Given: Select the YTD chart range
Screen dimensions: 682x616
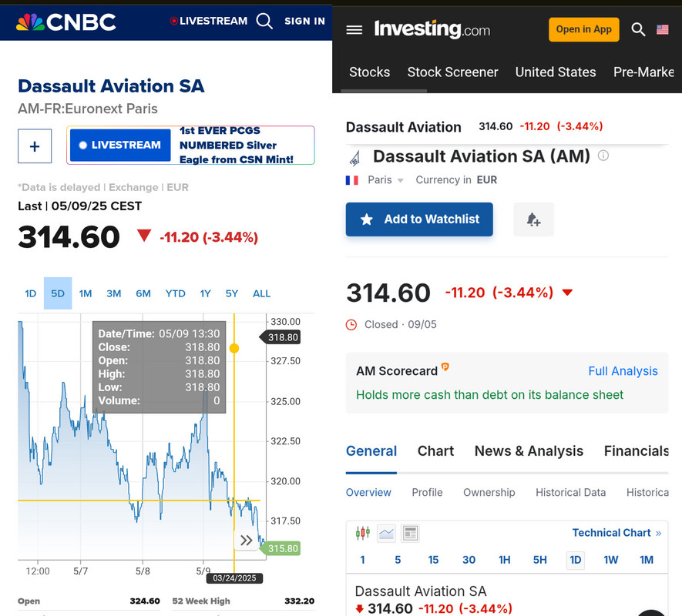Looking at the screenshot, I should (x=175, y=293).
